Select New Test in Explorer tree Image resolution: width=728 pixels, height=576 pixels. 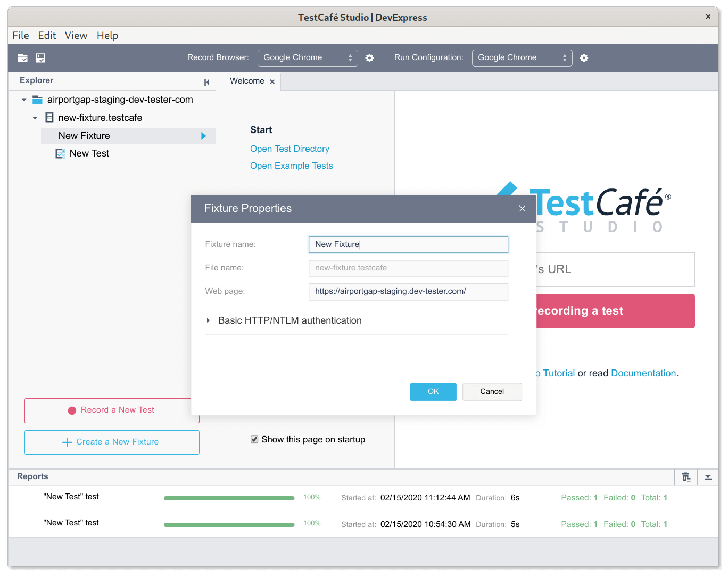click(x=89, y=153)
